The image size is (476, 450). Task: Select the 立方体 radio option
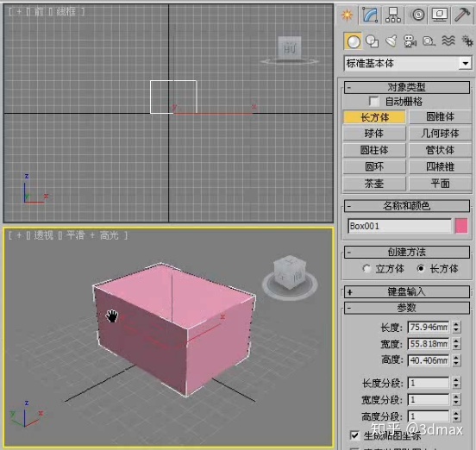[366, 269]
